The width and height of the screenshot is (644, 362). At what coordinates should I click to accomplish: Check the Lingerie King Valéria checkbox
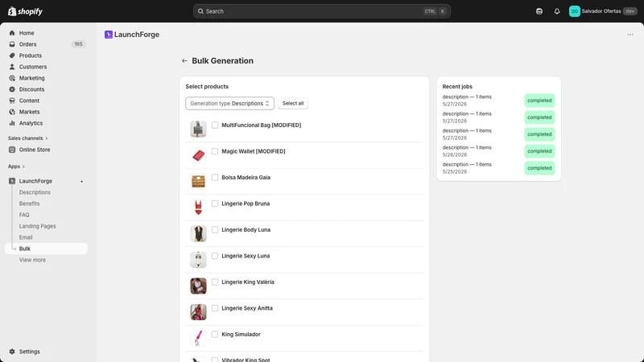pyautogui.click(x=215, y=282)
